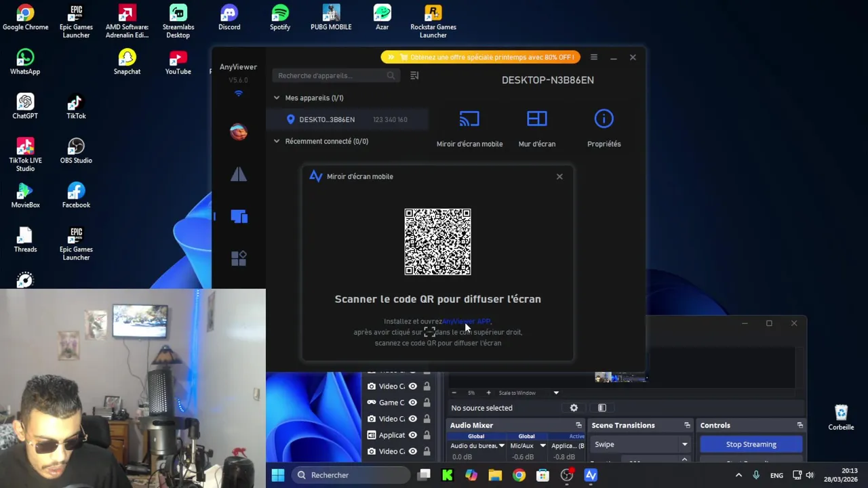Open File Explorer from the taskbar
The image size is (868, 488).
495,475
